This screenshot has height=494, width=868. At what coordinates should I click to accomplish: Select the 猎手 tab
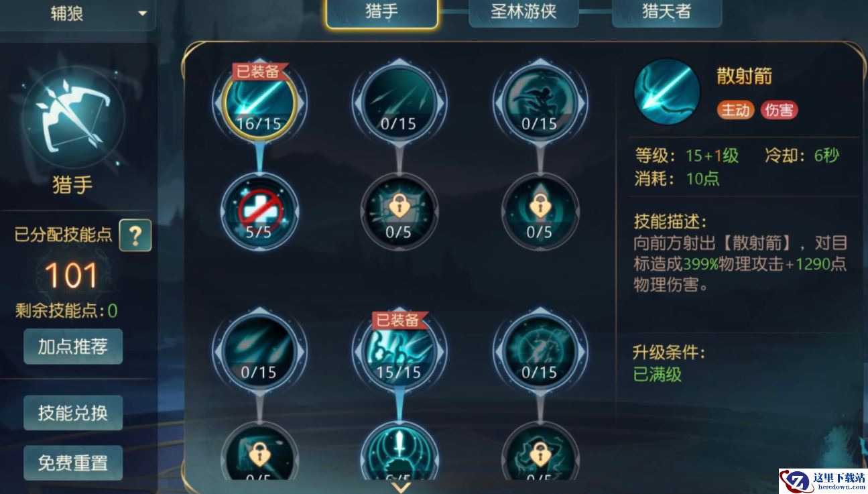click(x=382, y=13)
